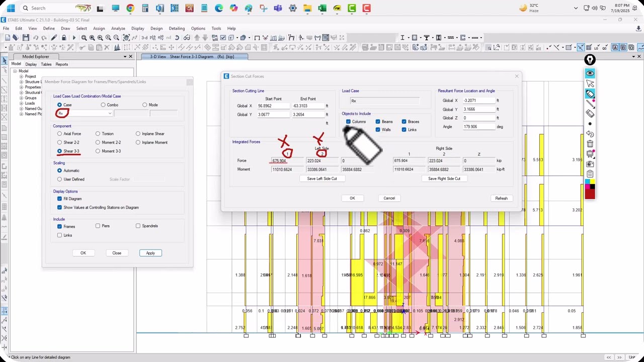Screen dimensions: 644x362
Task: Click Refresh in Section Cut Forces dialog
Action: click(501, 198)
